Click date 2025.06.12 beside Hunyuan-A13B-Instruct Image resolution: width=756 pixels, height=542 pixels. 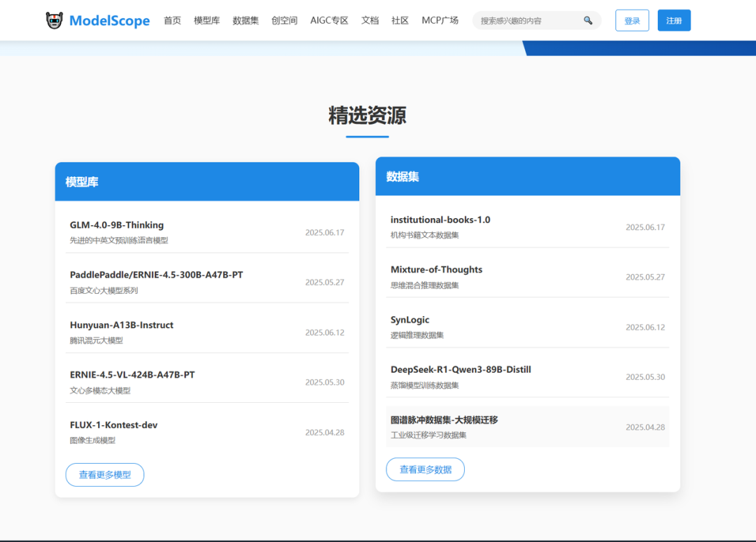coord(325,332)
